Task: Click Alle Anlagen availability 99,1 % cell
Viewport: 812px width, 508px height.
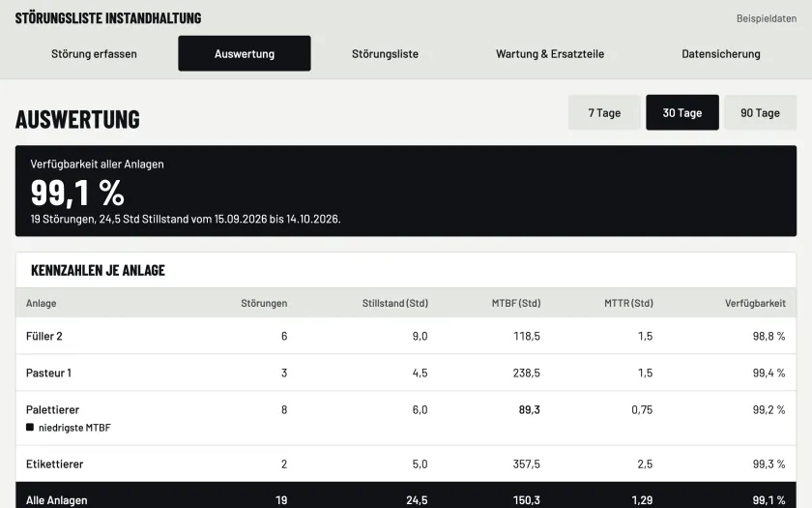Action: (x=769, y=500)
